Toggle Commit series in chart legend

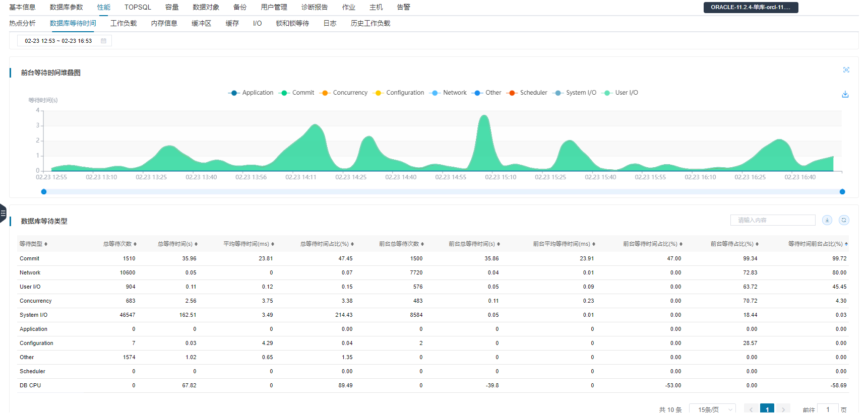point(297,93)
